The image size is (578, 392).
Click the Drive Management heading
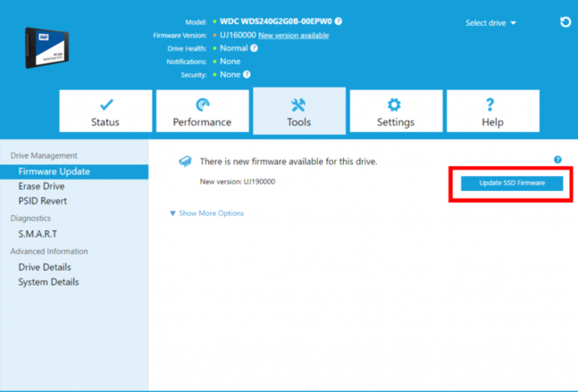point(44,155)
